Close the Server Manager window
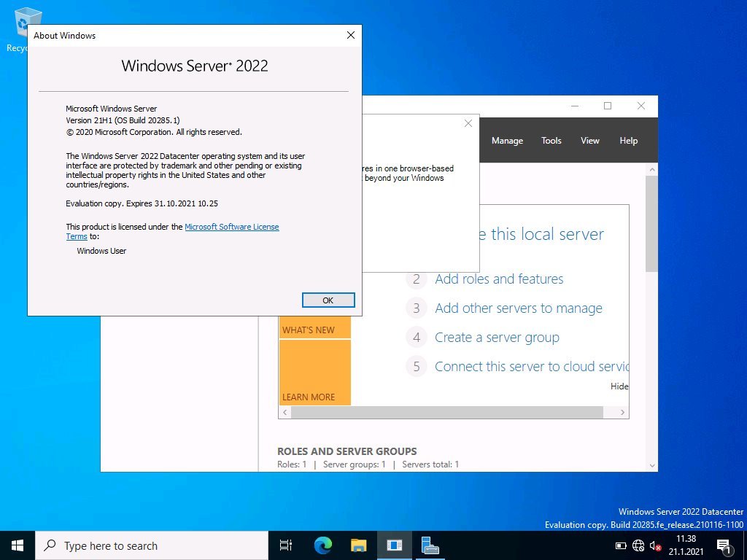The height and width of the screenshot is (560, 747). (x=641, y=106)
